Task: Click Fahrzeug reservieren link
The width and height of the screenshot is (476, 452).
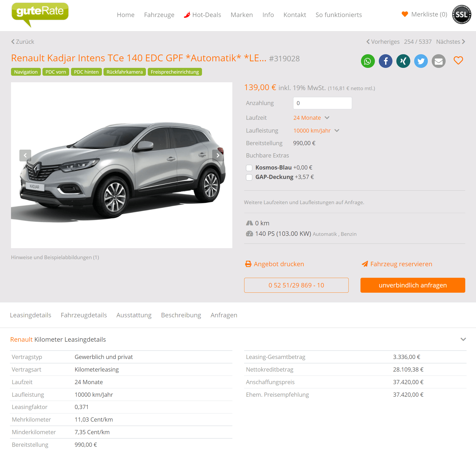Action: [401, 264]
